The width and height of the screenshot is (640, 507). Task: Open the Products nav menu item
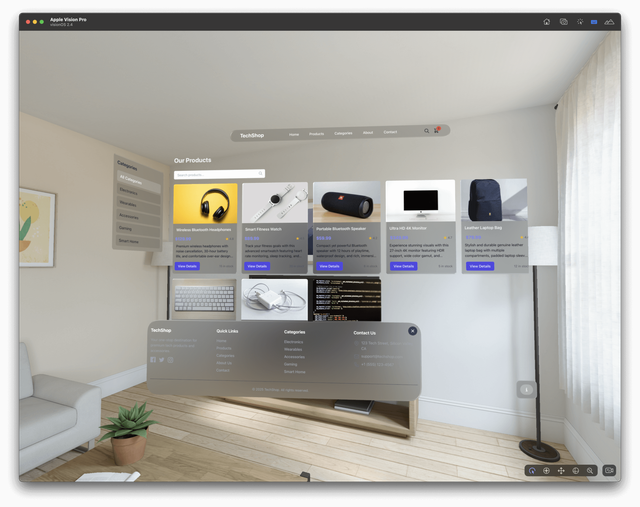(316, 133)
